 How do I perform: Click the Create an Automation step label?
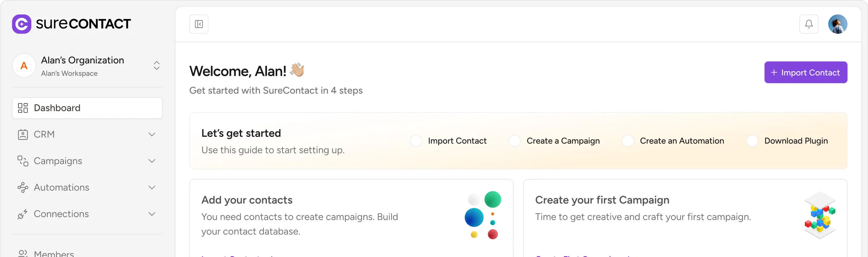(682, 141)
